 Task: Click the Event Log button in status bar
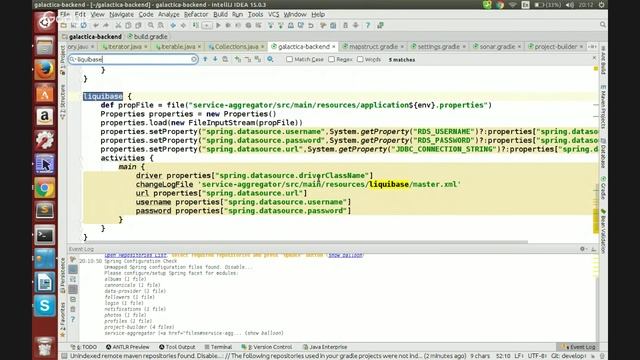coord(579,347)
